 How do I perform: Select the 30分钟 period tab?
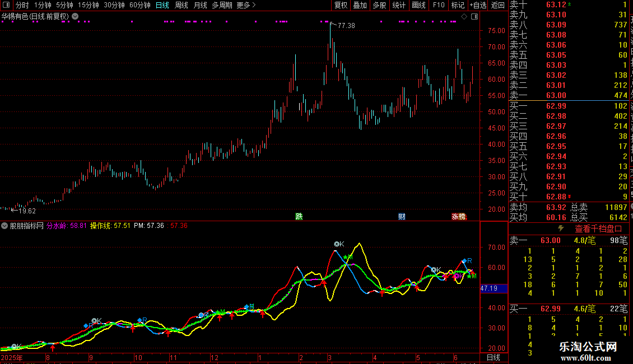(114, 5)
